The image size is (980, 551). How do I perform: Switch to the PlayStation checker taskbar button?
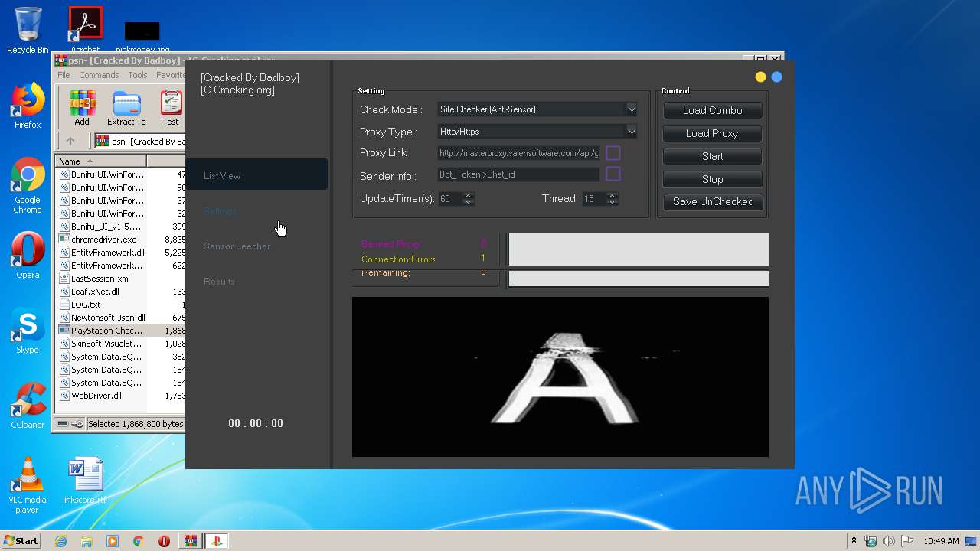pyautogui.click(x=216, y=541)
